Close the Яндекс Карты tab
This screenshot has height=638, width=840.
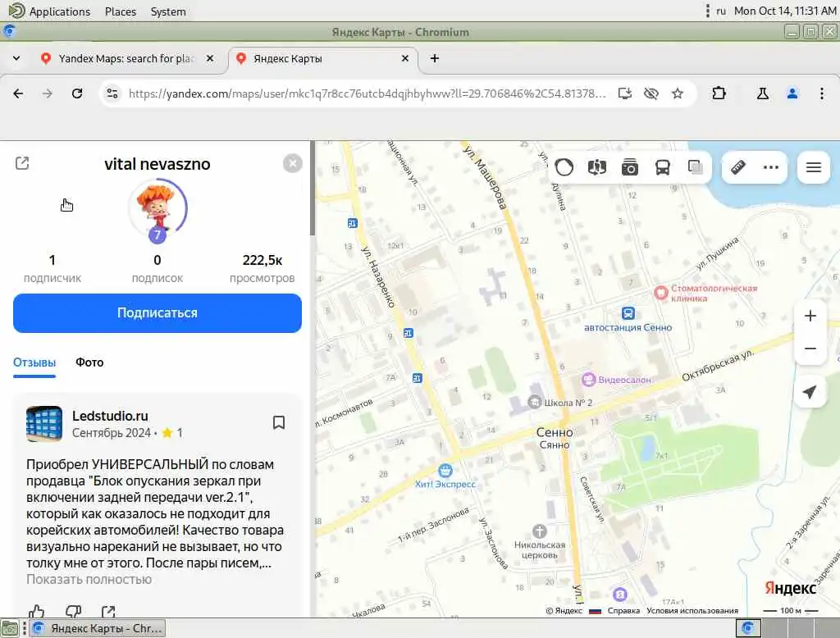(405, 58)
